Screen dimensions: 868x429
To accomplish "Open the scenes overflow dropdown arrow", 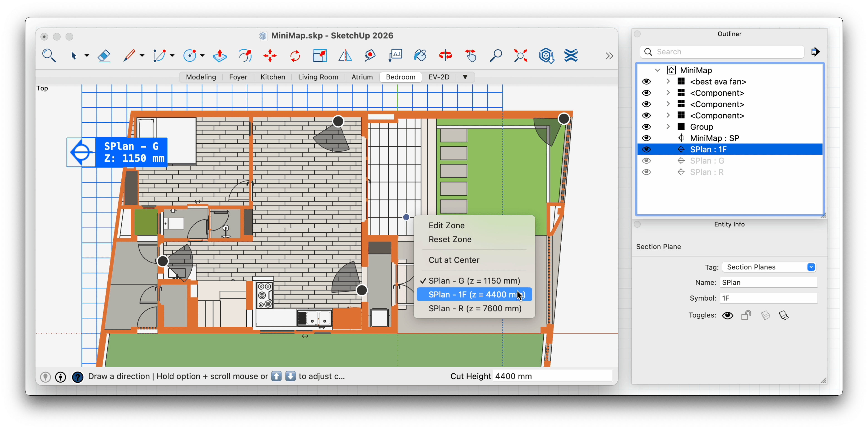I will tap(465, 77).
